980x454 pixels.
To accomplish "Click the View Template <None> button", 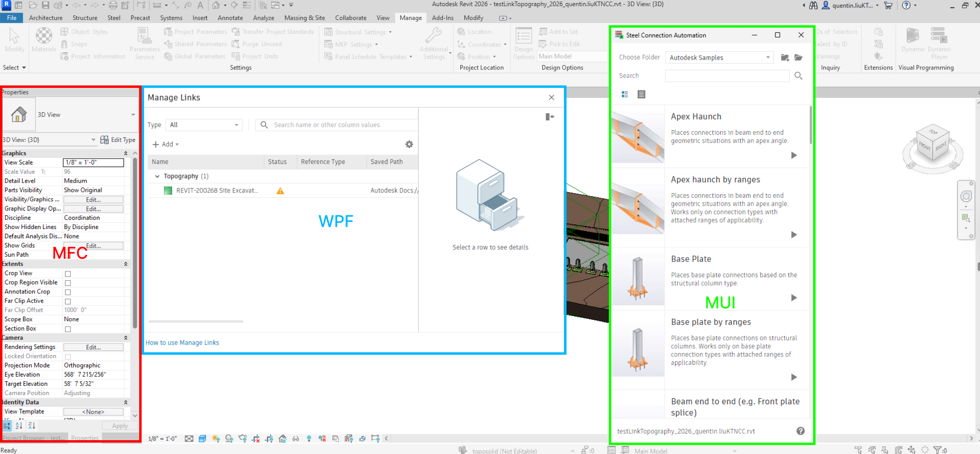I will coord(94,412).
